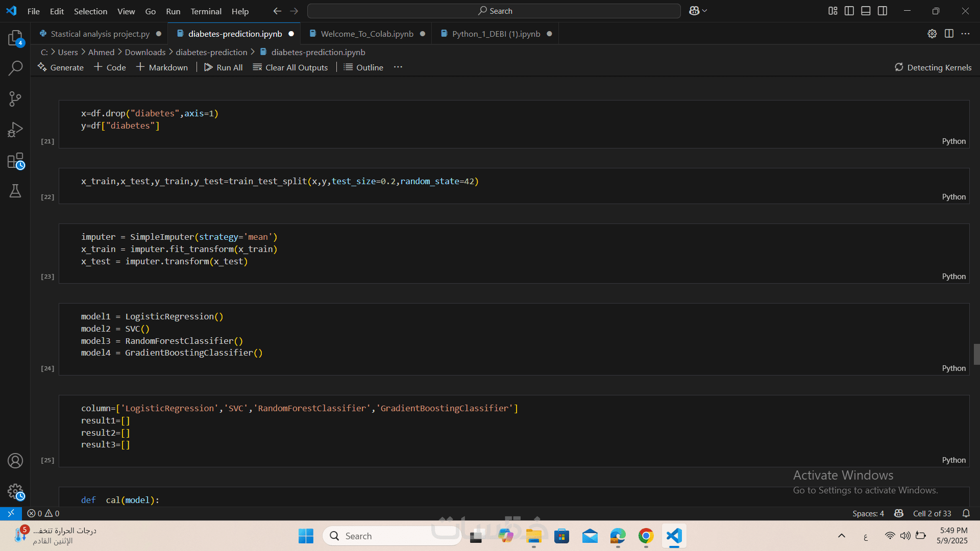The height and width of the screenshot is (551, 980).
Task: Expand the notebook toolbar more actions ellipsis
Action: [x=398, y=67]
